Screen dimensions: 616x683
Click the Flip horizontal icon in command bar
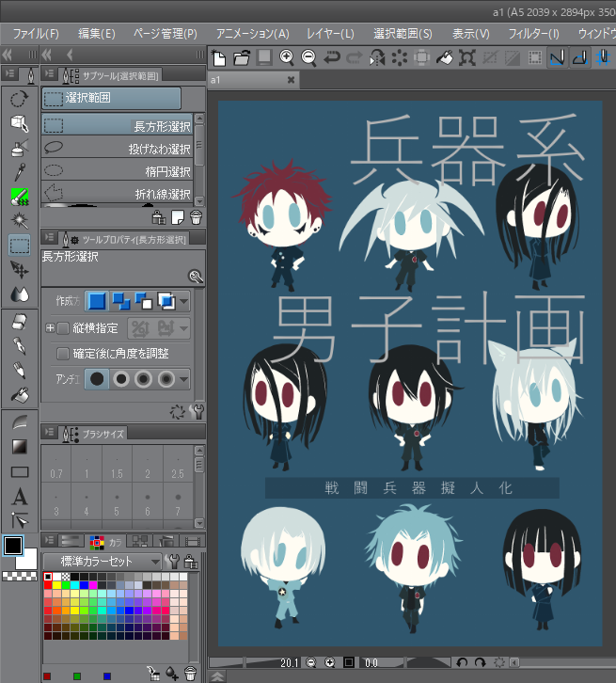click(377, 57)
